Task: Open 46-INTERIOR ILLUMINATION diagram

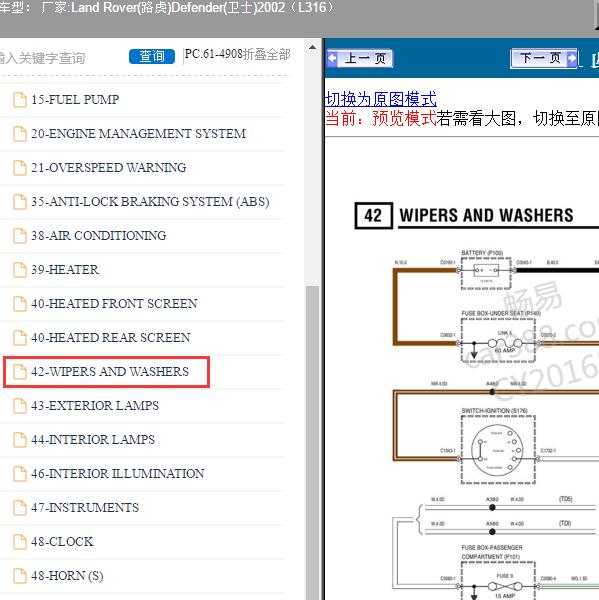Action: 118,474
